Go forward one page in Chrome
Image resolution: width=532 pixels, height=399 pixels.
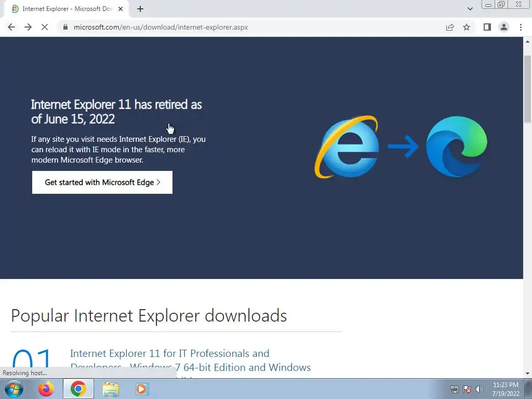point(28,27)
